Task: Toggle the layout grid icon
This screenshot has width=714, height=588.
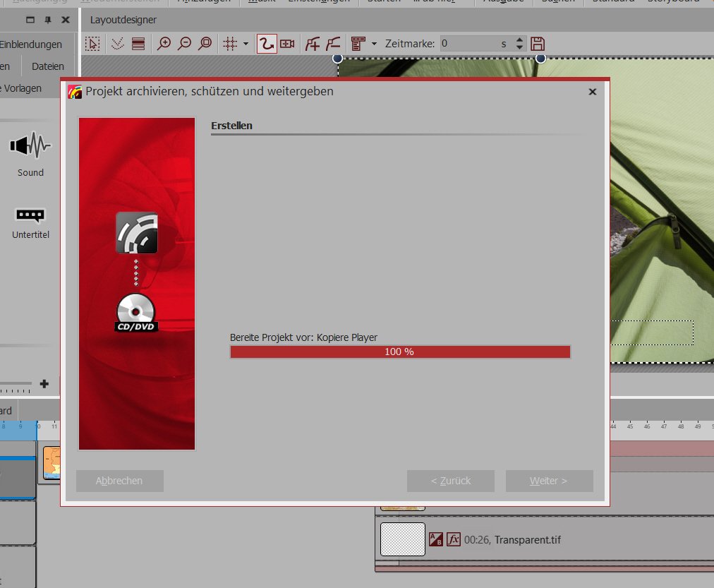Action: coord(229,44)
